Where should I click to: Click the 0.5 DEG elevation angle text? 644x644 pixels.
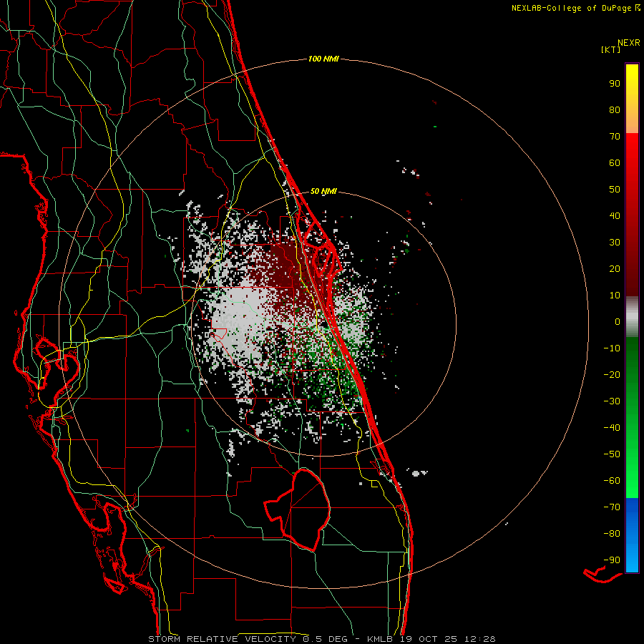(x=325, y=639)
